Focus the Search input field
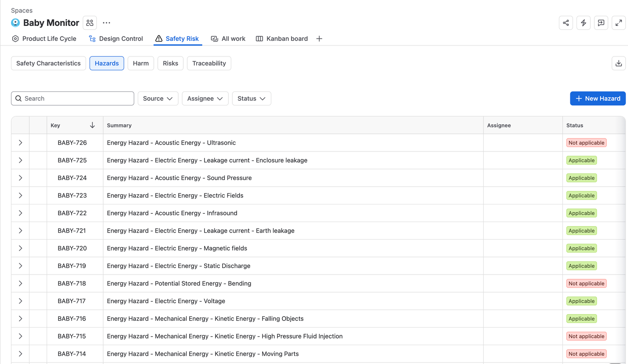 tap(73, 98)
